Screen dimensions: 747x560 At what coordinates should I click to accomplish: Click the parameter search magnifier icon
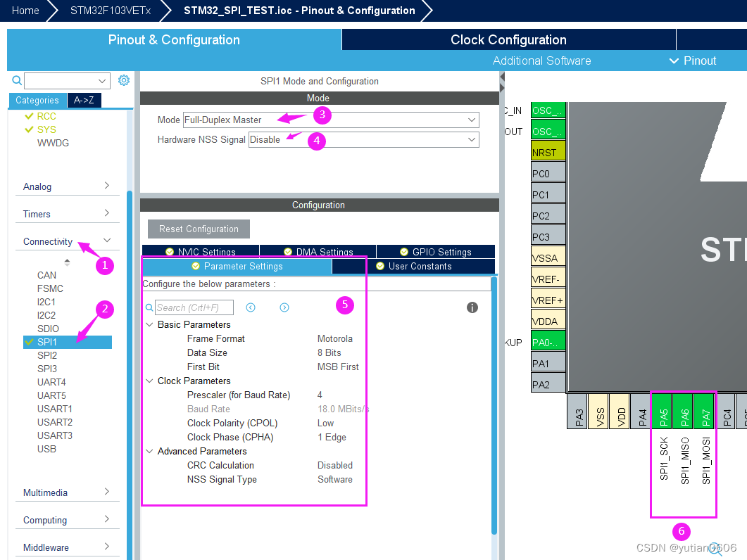point(149,307)
